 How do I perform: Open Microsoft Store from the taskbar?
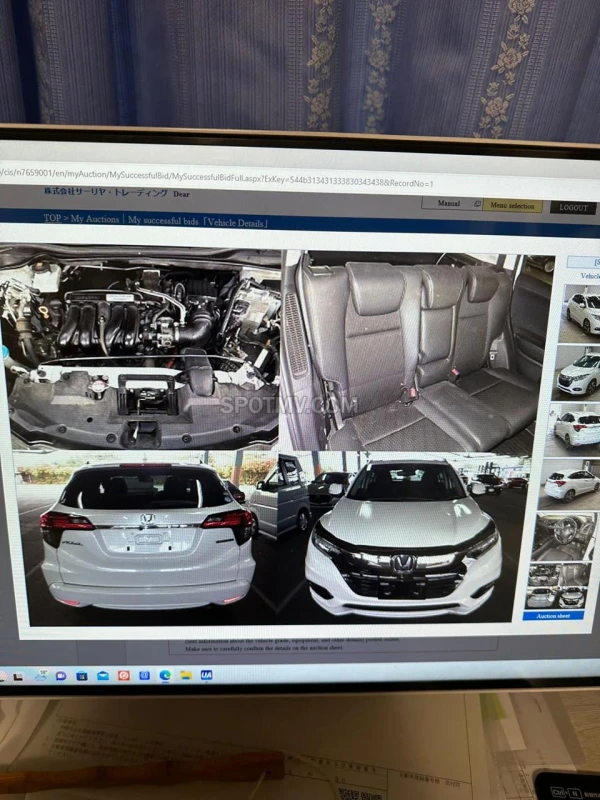[x=82, y=676]
